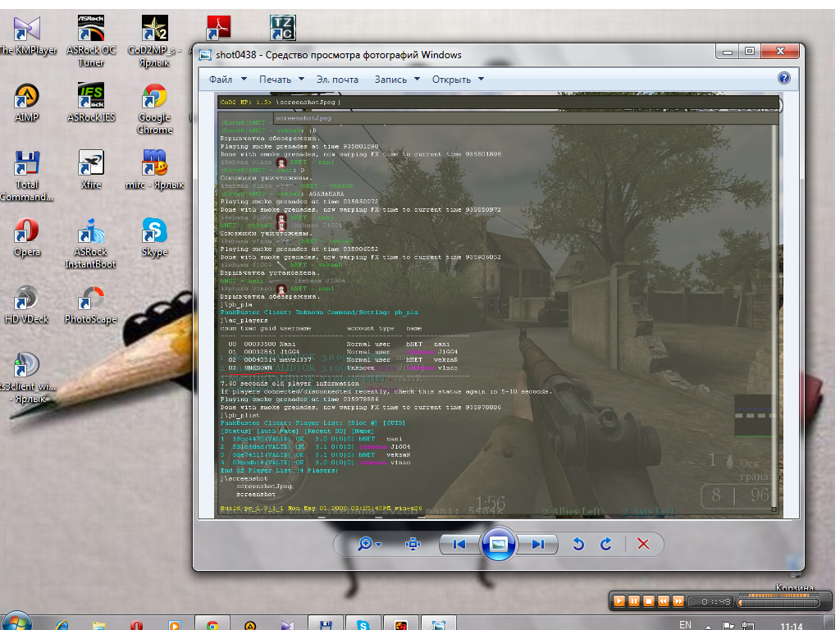The image size is (840, 630).
Task: Open the Windows Start menu
Action: (x=16, y=622)
